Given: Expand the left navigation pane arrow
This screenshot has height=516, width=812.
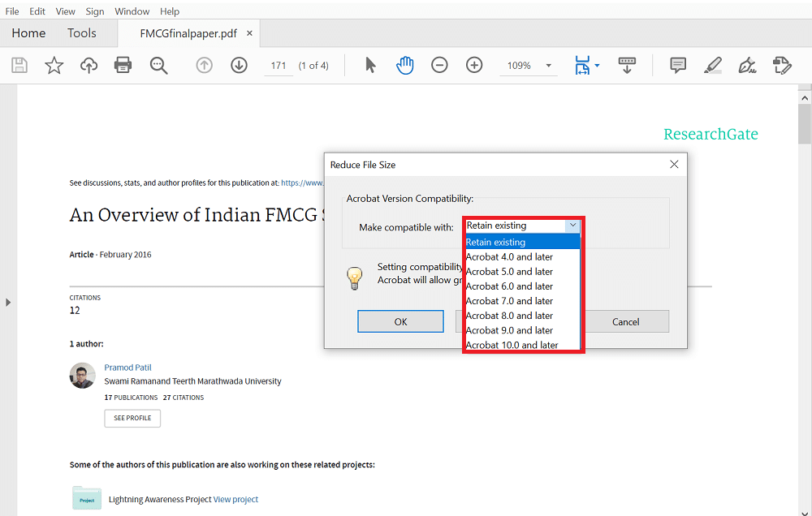Looking at the screenshot, I should [x=8, y=302].
